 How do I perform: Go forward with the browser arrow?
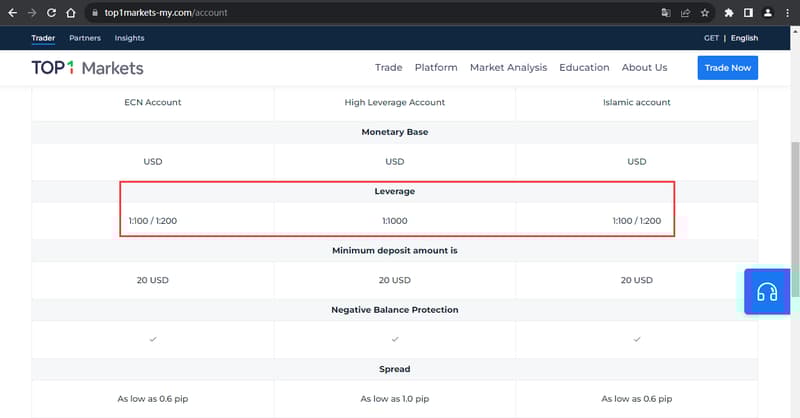click(32, 13)
